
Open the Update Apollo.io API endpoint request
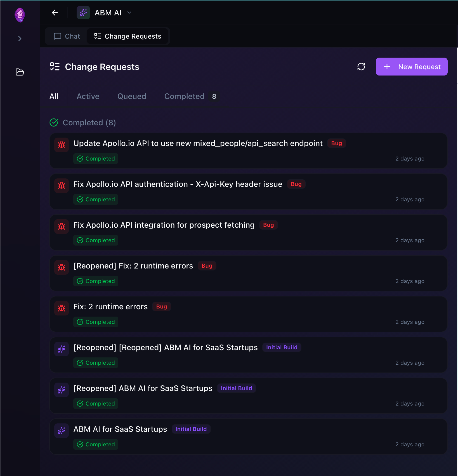pyautogui.click(x=248, y=151)
